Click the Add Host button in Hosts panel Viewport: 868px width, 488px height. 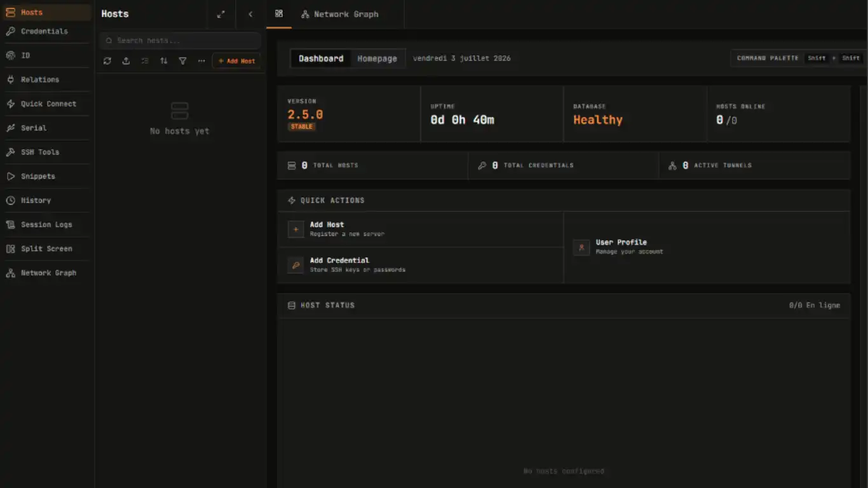(236, 61)
